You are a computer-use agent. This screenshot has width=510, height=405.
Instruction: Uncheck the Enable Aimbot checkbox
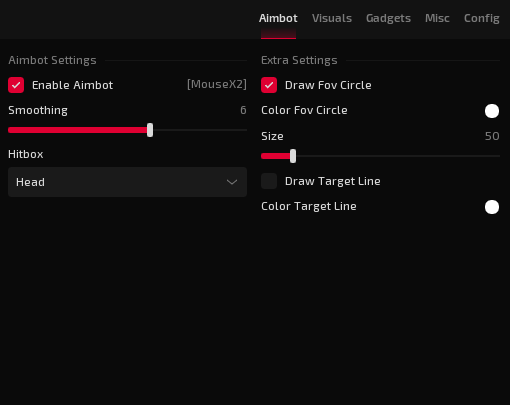[x=16, y=85]
